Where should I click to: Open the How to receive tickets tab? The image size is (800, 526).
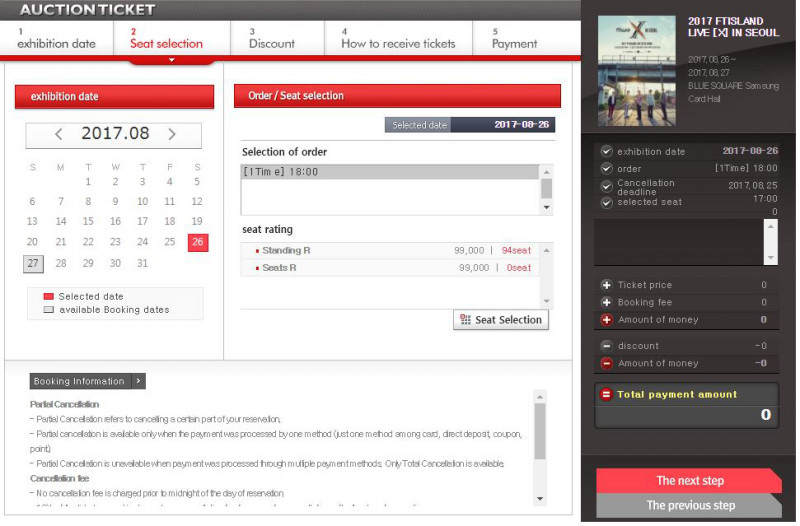point(397,39)
